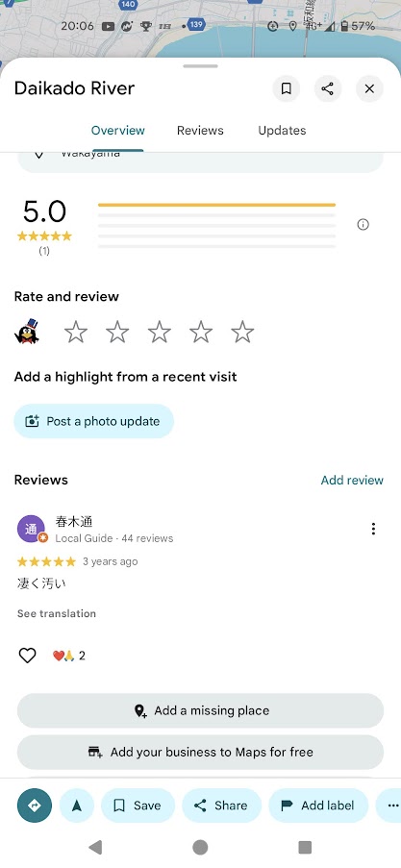The width and height of the screenshot is (401, 868).
Task: Open three-dot menu on 春木通's review
Action: (373, 530)
